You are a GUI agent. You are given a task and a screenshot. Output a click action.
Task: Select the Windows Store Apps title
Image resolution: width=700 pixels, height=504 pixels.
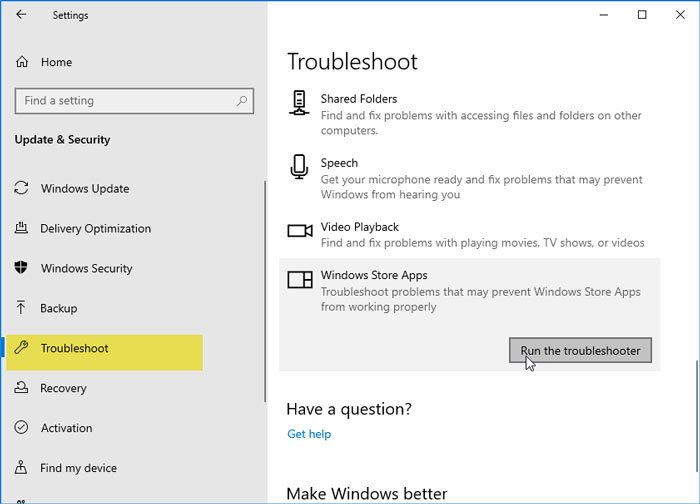click(374, 275)
